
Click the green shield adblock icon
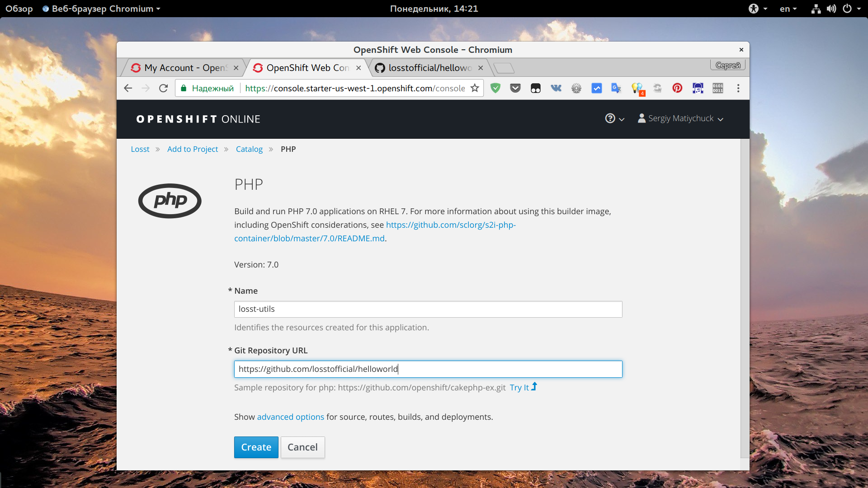coord(495,88)
